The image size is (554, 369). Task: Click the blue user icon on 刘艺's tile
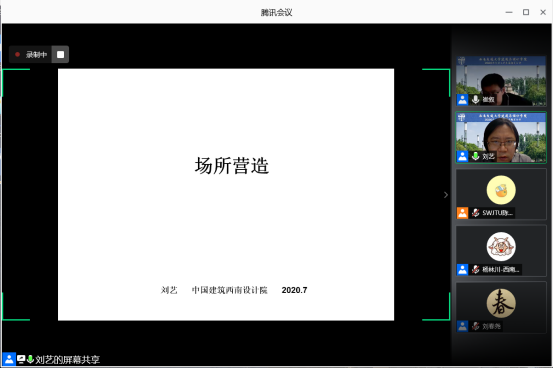[x=462, y=156]
